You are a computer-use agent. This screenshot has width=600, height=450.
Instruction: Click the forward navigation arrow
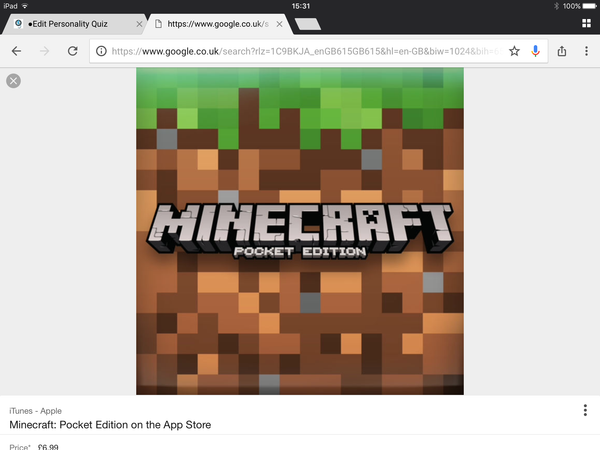pyautogui.click(x=44, y=51)
